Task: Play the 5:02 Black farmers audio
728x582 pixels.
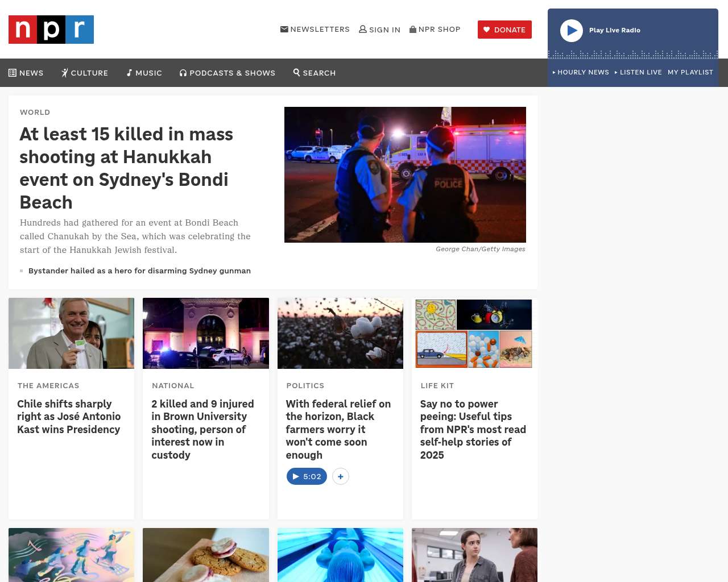Action: tap(307, 476)
